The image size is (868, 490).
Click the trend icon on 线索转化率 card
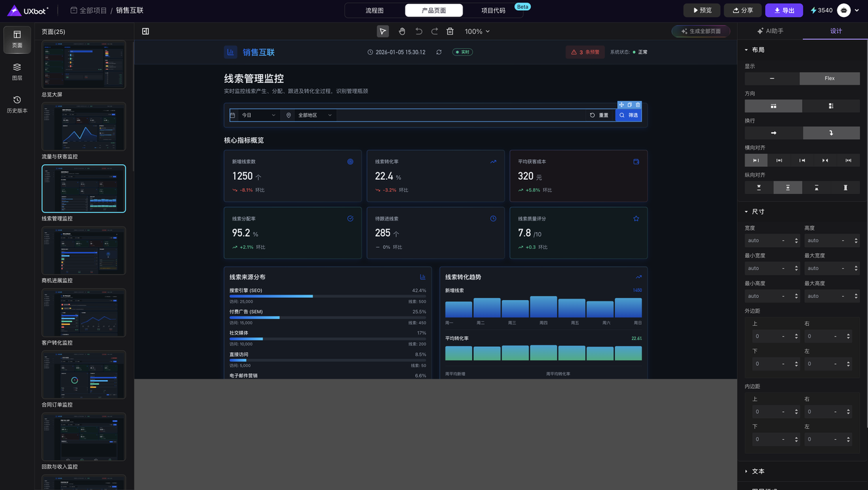[493, 162]
